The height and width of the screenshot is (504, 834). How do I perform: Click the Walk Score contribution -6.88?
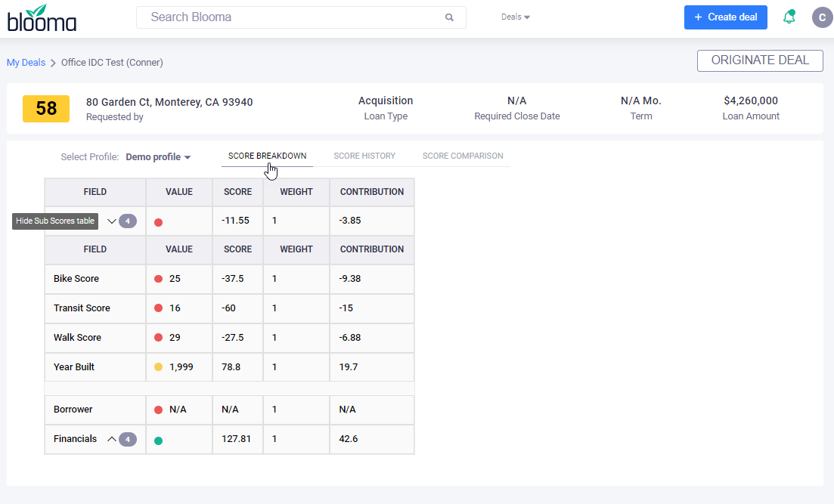(x=349, y=337)
